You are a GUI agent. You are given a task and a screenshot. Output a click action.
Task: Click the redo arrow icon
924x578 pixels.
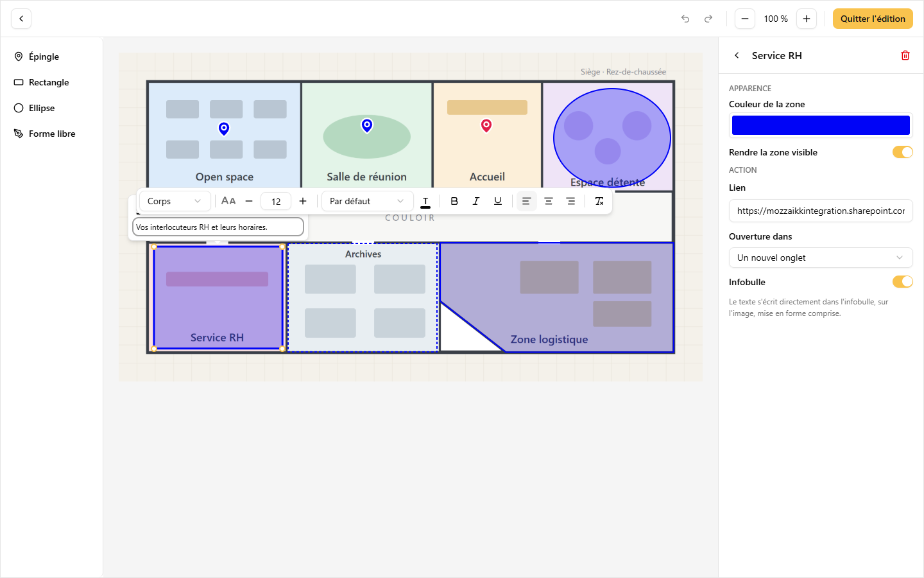[x=708, y=19]
